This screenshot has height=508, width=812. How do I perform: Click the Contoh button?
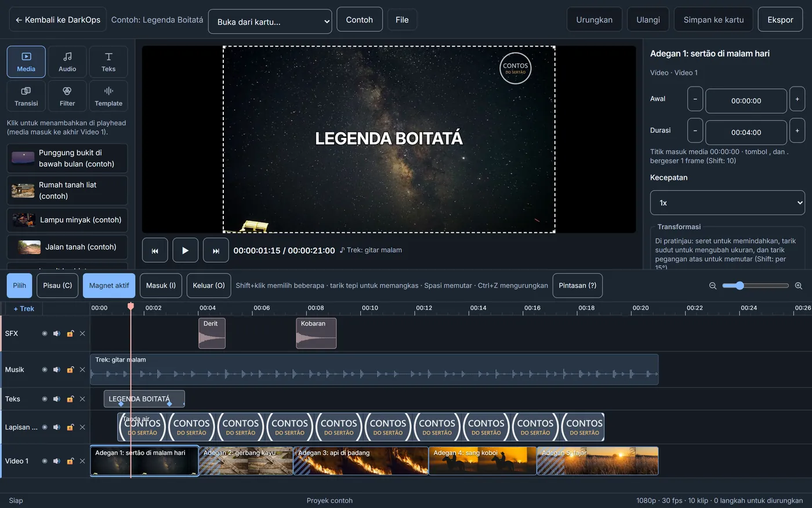pyautogui.click(x=360, y=20)
